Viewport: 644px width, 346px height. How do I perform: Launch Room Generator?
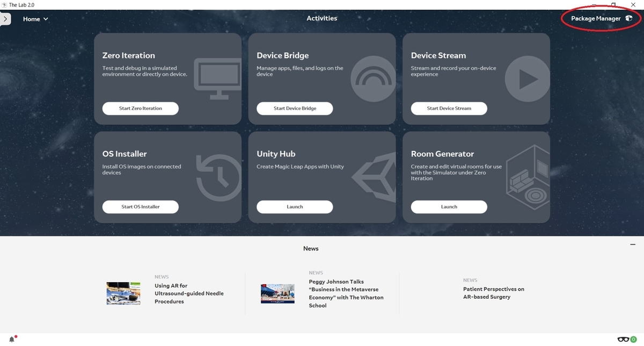(449, 206)
